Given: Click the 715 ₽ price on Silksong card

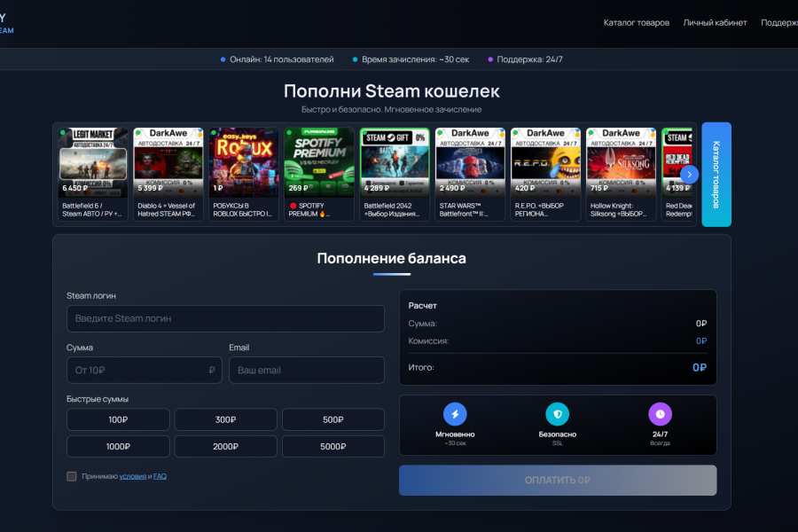Looking at the screenshot, I should tap(599, 188).
